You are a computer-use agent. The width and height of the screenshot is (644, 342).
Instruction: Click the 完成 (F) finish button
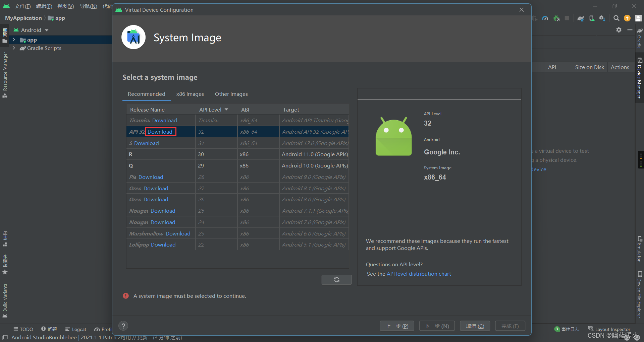(510, 326)
